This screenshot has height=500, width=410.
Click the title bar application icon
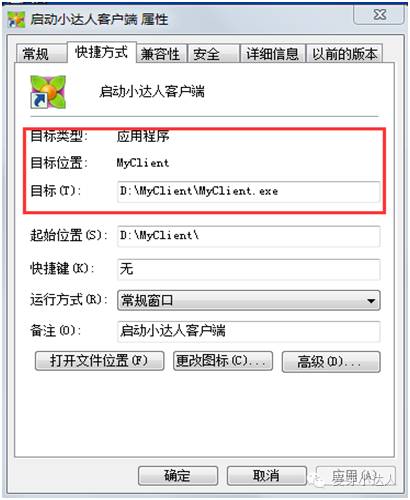click(x=16, y=20)
